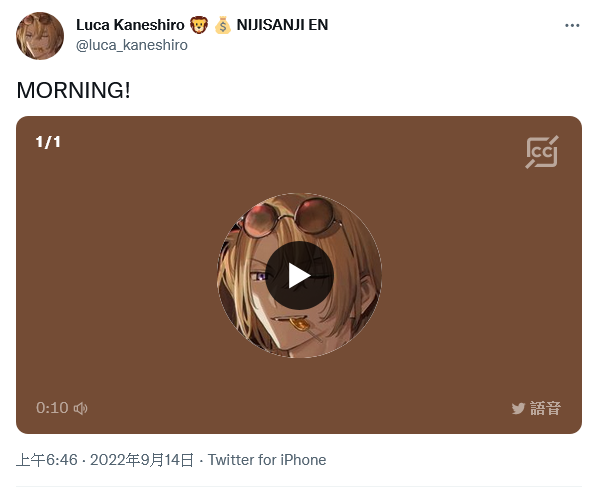Click the lion emoji in the name
The width and height of the screenshot is (598, 487).
[199, 25]
